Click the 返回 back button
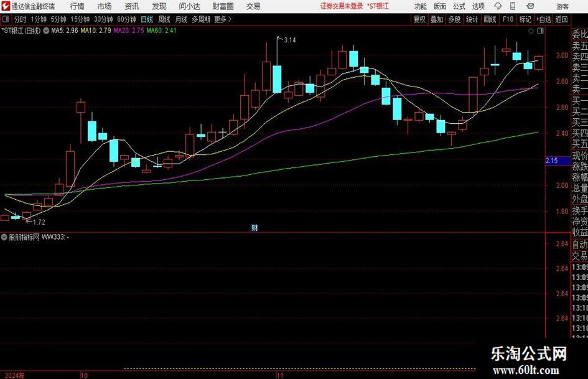Screen dimensions: 588x379 point(561,19)
